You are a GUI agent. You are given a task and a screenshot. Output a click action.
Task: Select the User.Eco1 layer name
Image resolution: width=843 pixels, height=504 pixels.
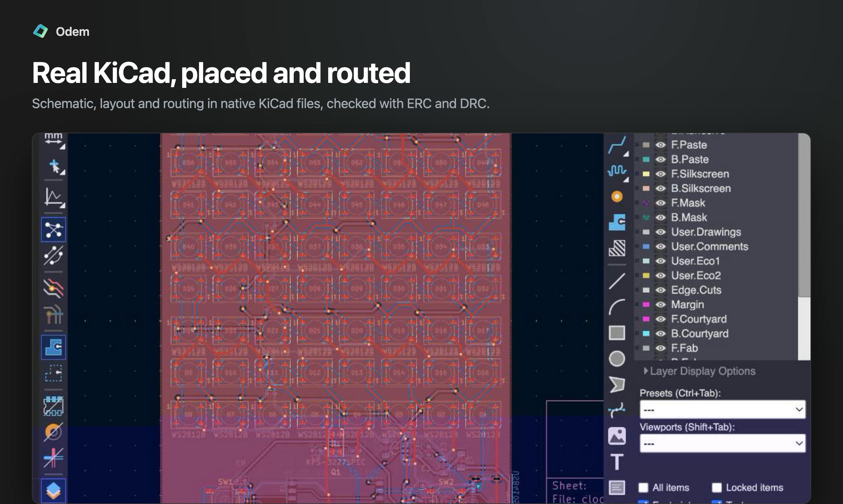[x=696, y=261]
